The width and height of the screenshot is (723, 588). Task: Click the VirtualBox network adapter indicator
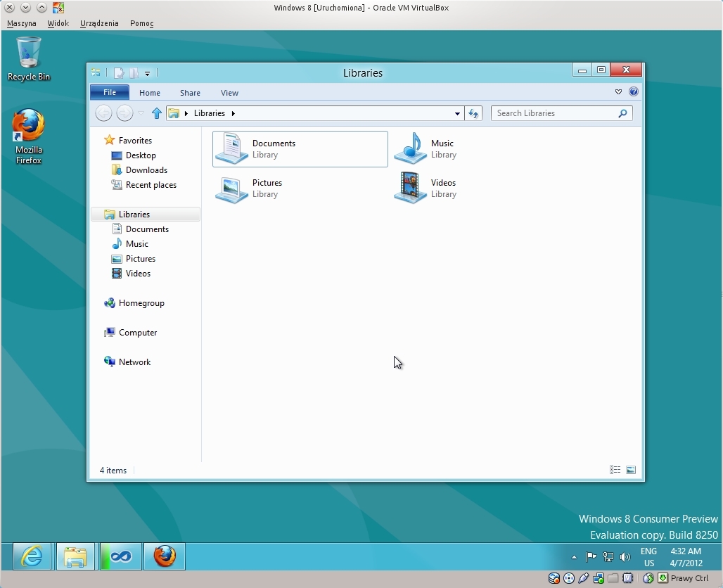point(599,578)
